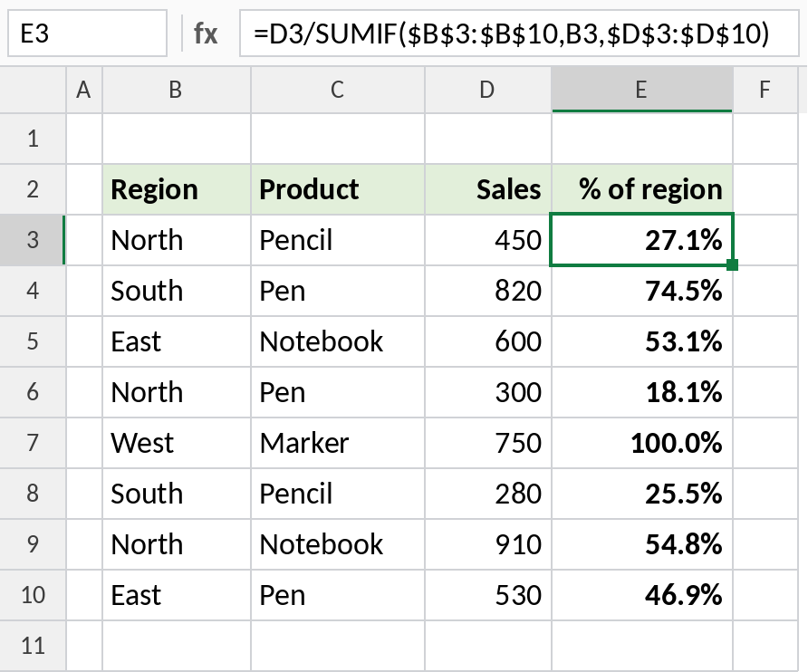Click cell with 46.9% value
This screenshot has height=672, width=808.
(x=642, y=595)
